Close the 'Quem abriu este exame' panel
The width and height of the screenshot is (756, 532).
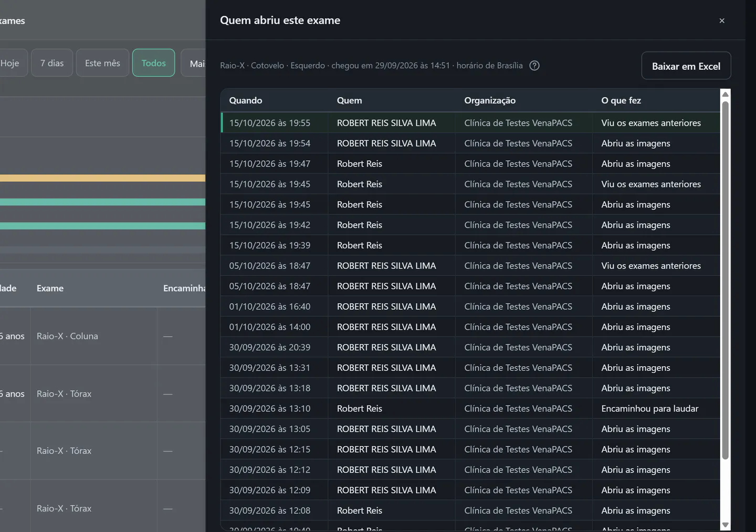coord(722,20)
